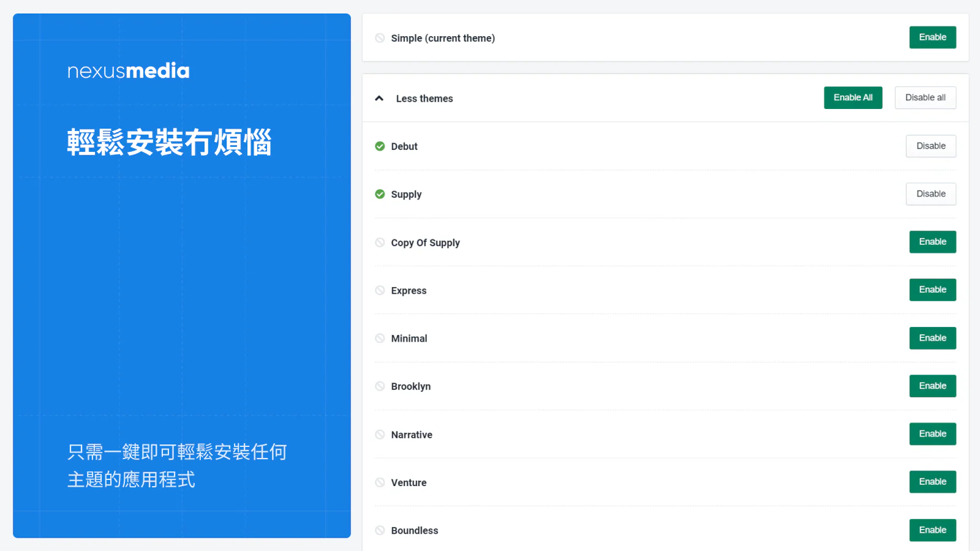Select the Debut theme name

(x=404, y=146)
